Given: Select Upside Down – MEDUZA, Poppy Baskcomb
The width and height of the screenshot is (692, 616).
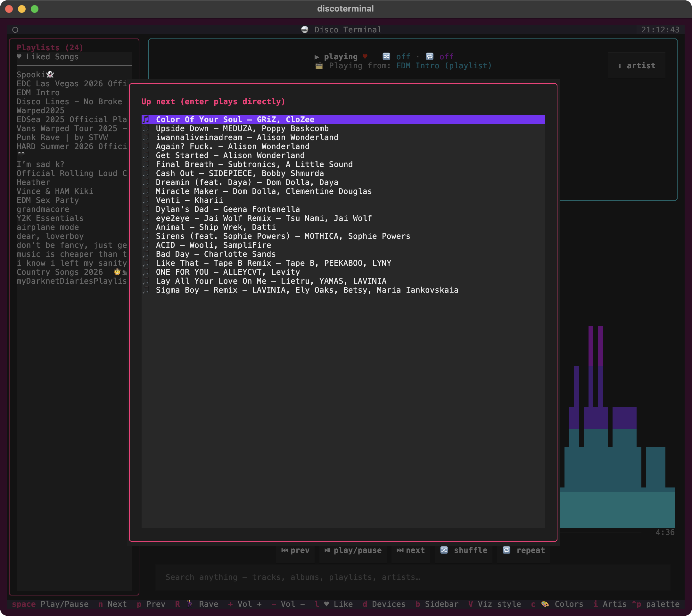Looking at the screenshot, I should coord(343,128).
